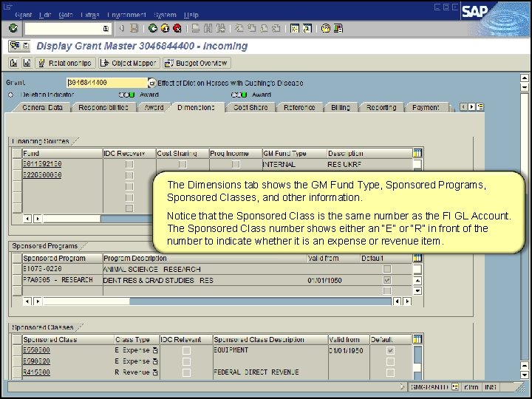
Task: Click the Save diskette icon
Action: coord(134,28)
